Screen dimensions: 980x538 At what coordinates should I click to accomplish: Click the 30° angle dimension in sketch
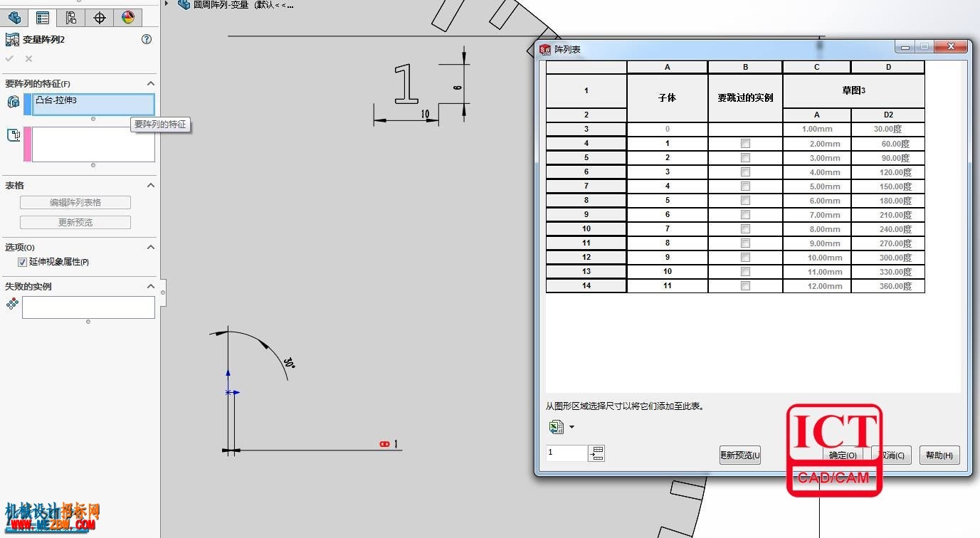tap(288, 363)
